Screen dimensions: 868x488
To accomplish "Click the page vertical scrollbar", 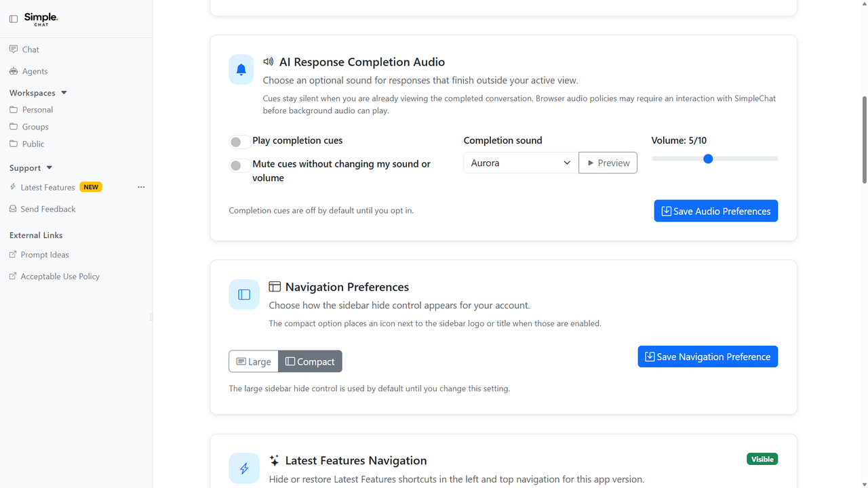I will click(864, 139).
